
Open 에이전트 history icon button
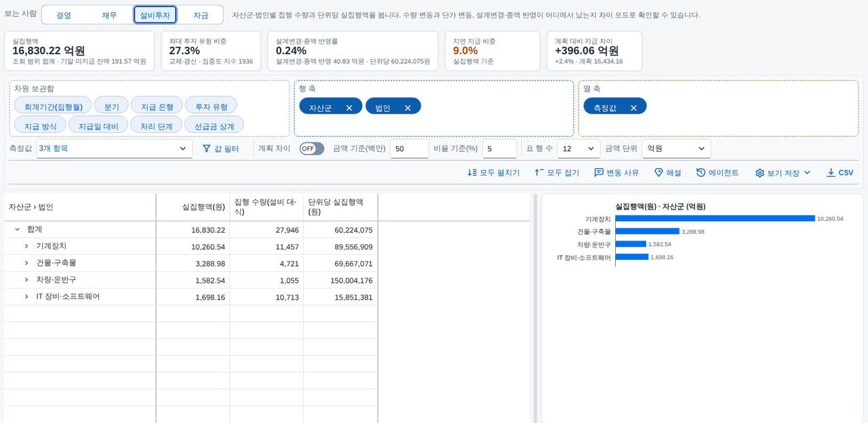tap(701, 173)
